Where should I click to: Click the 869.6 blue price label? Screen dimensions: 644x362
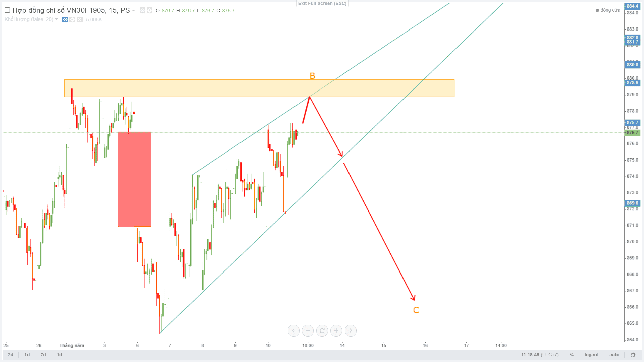tap(632, 203)
